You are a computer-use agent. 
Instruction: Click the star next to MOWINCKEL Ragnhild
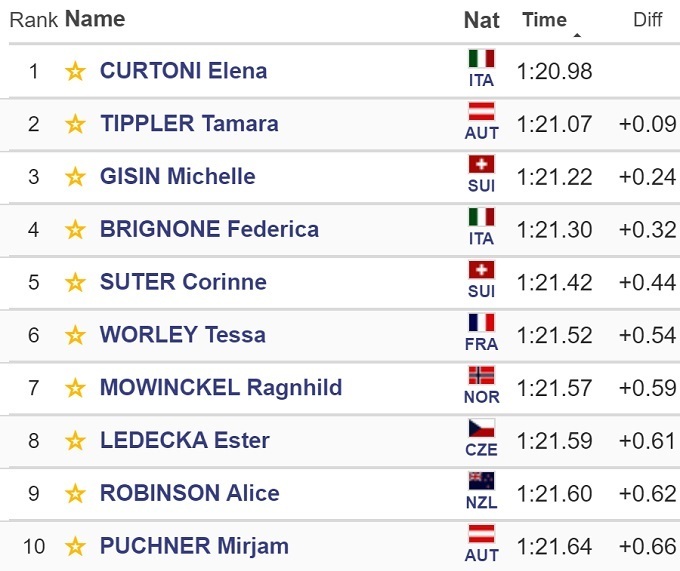click(x=75, y=388)
